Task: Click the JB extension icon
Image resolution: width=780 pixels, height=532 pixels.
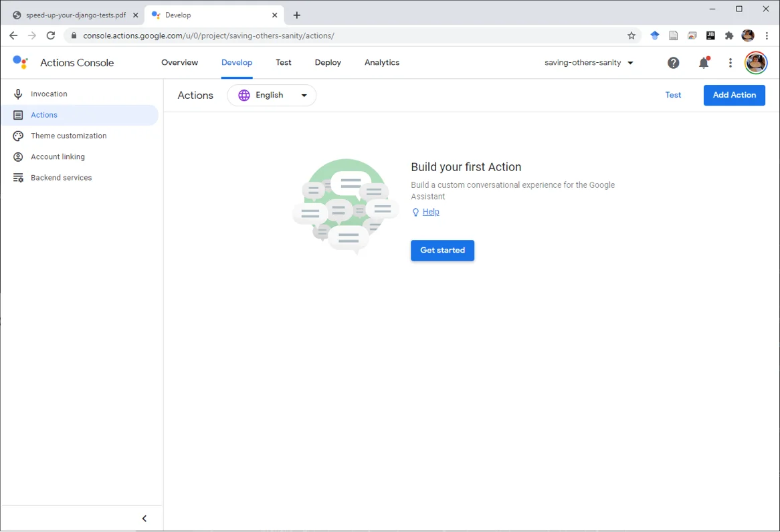Action: (x=710, y=35)
